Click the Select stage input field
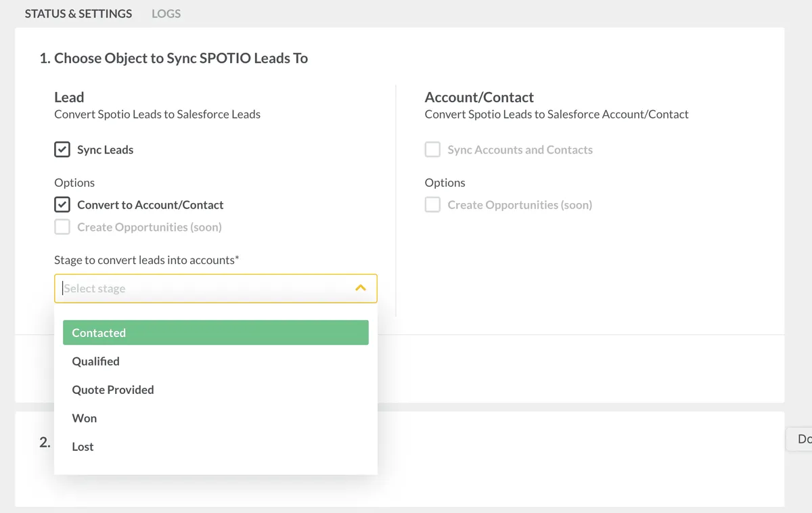812x513 pixels. (x=203, y=288)
